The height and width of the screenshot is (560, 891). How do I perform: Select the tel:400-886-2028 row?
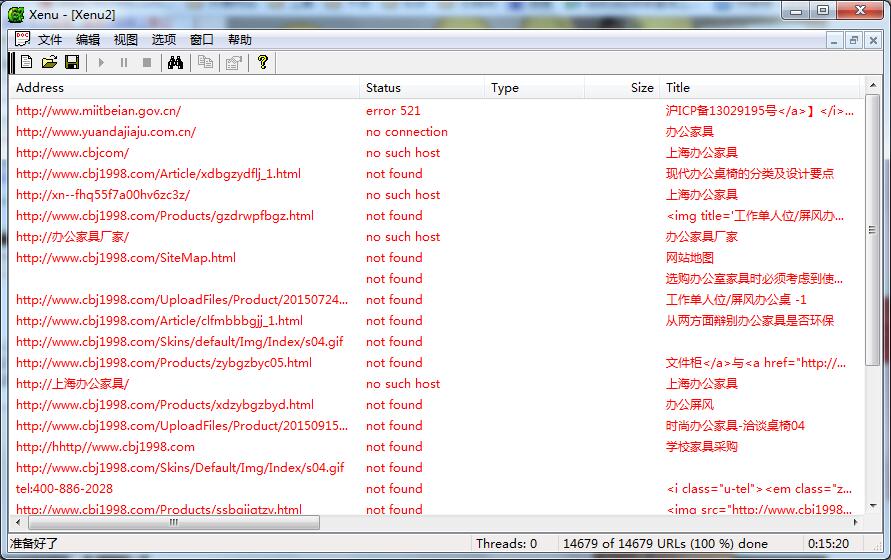tap(435, 489)
